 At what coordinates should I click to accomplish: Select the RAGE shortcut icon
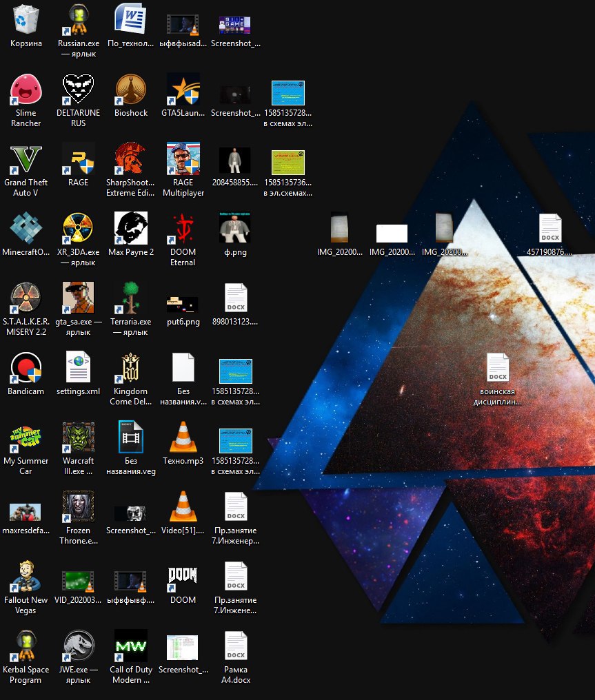(78, 159)
